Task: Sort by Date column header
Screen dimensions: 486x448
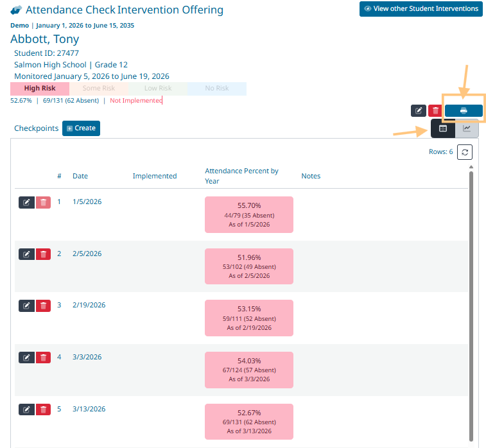Action: point(80,176)
